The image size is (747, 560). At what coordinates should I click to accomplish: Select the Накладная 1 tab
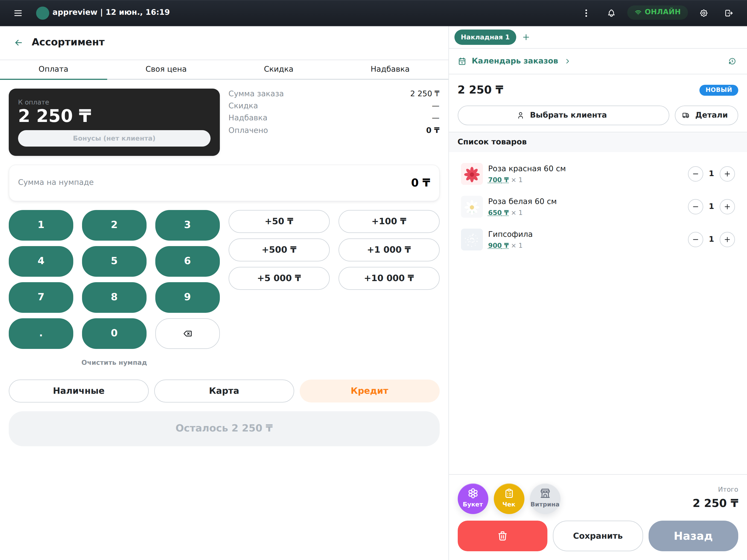485,37
